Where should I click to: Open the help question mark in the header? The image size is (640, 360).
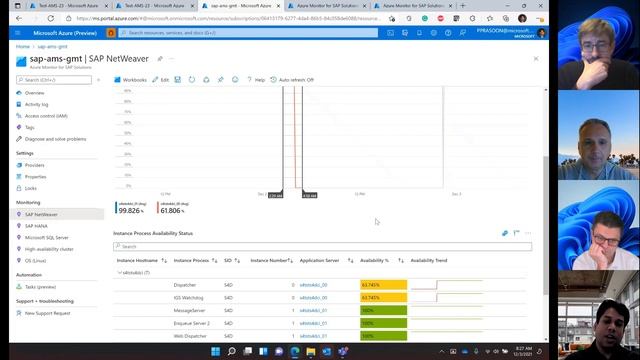click(448, 33)
